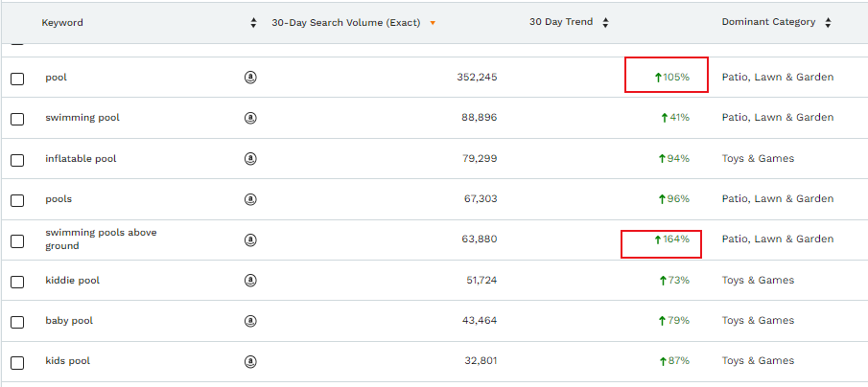Toggle sort arrows on 30 Day Trend
The height and width of the screenshot is (387, 868).
(605, 23)
